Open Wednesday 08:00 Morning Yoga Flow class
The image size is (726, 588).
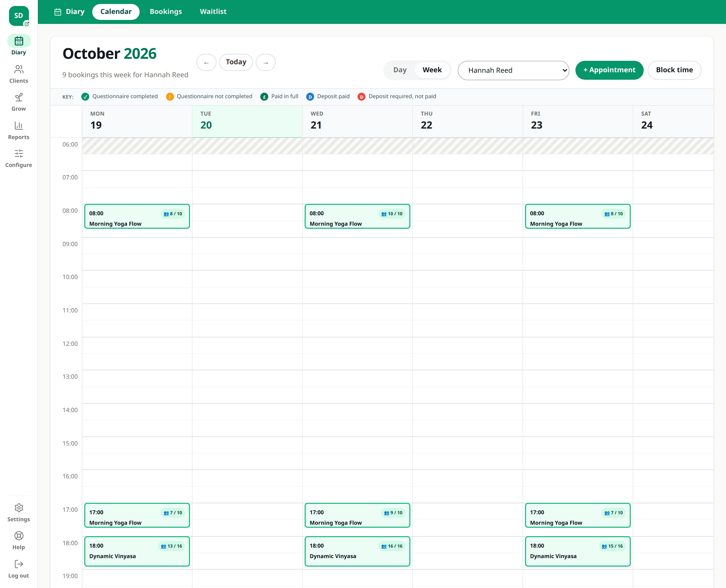coord(357,217)
